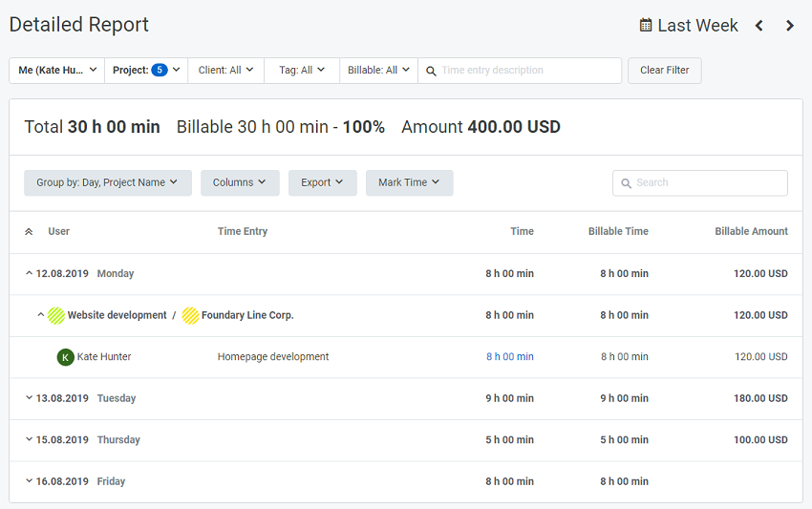Viewport: 812px width, 509px height.
Task: Click the Website development striped green icon
Action: pyautogui.click(x=56, y=315)
